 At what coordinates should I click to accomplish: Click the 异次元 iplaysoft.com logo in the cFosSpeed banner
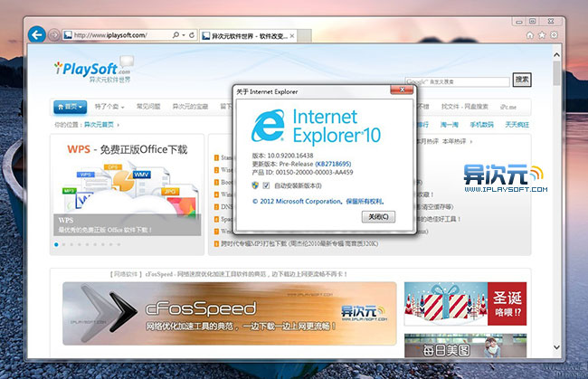click(365, 313)
